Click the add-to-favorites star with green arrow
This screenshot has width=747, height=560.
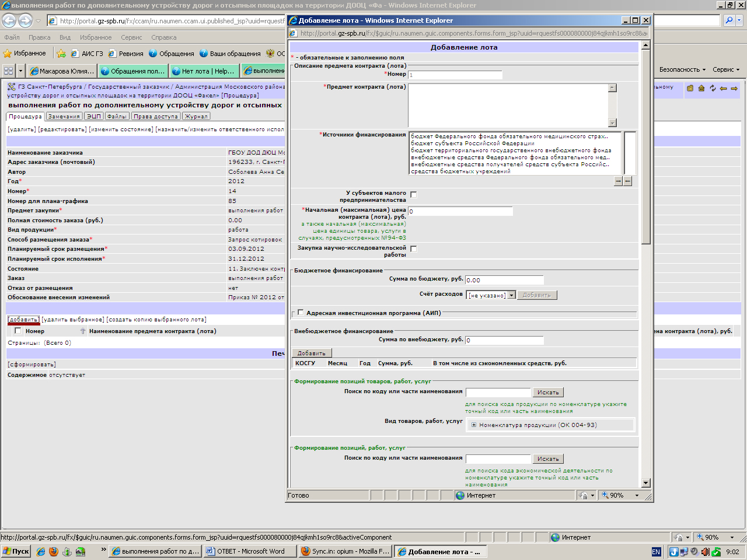pos(61,53)
